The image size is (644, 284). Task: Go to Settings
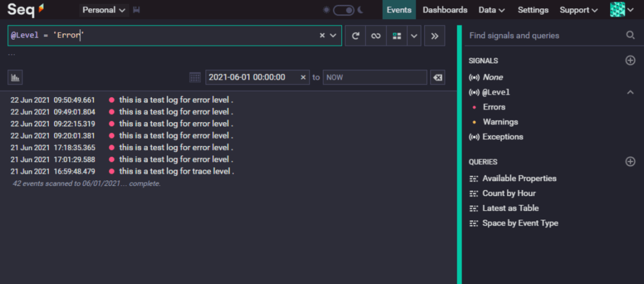click(x=532, y=10)
